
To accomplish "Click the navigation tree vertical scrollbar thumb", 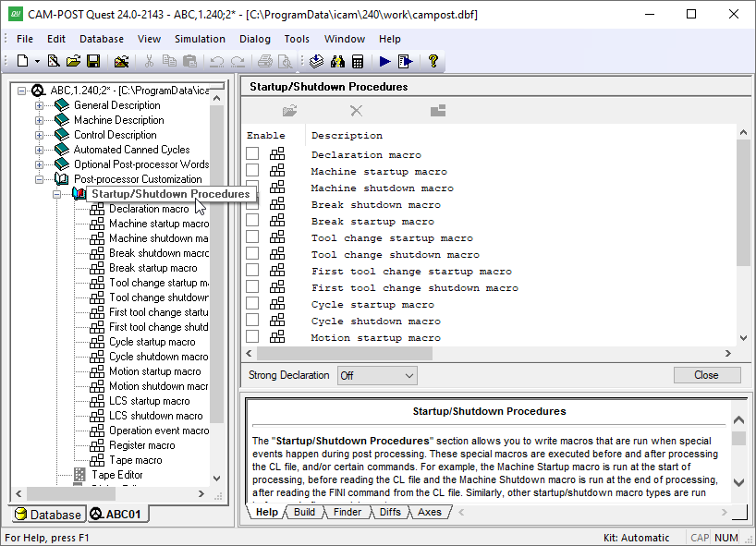I will (217, 264).
